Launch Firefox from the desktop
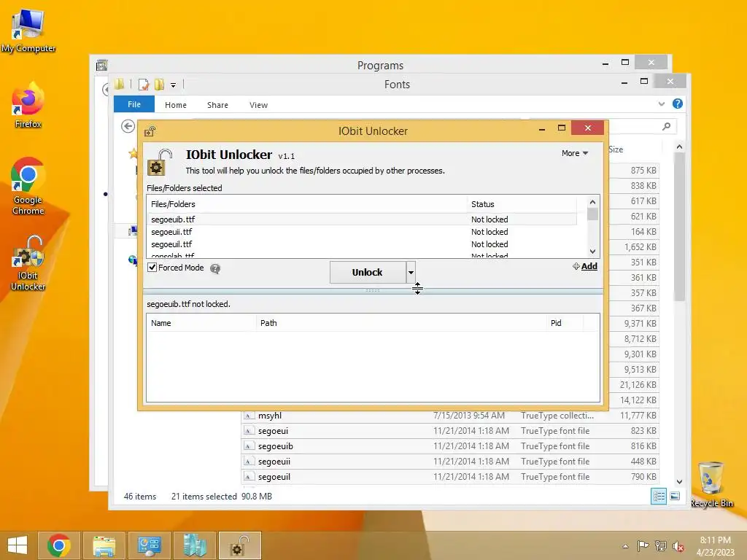Image resolution: width=747 pixels, height=560 pixels. tap(28, 106)
